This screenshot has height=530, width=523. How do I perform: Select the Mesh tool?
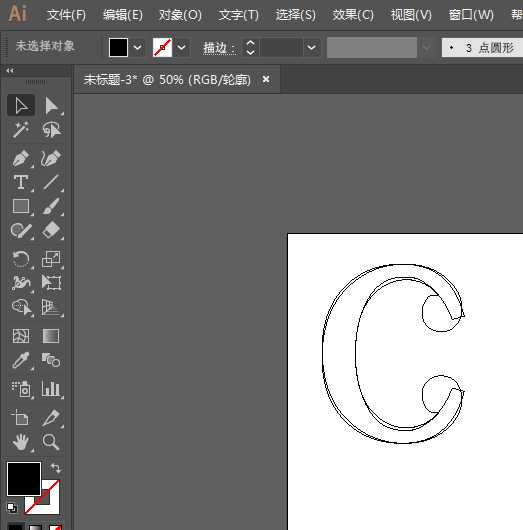coord(21,336)
